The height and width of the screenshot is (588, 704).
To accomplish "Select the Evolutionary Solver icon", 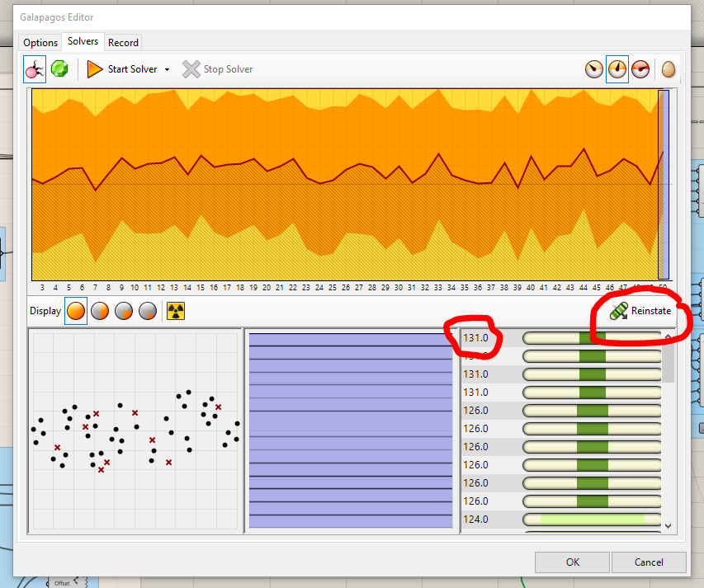I will (34, 69).
